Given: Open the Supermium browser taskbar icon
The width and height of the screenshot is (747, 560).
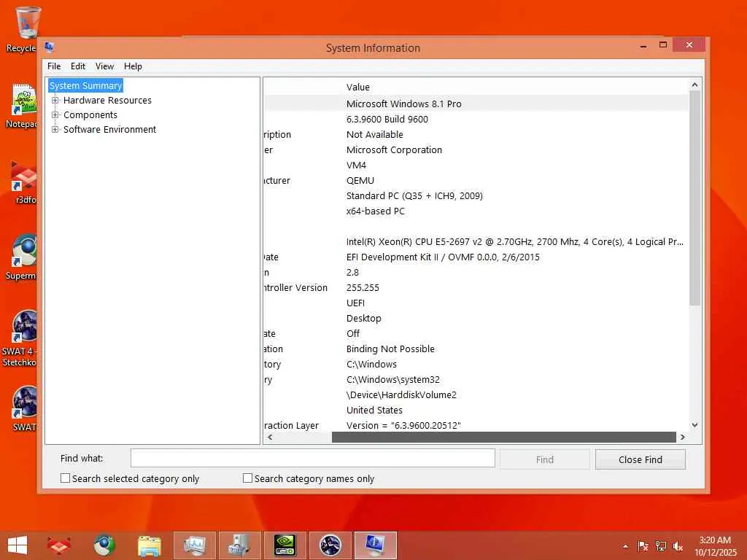Looking at the screenshot, I should click(x=104, y=545).
